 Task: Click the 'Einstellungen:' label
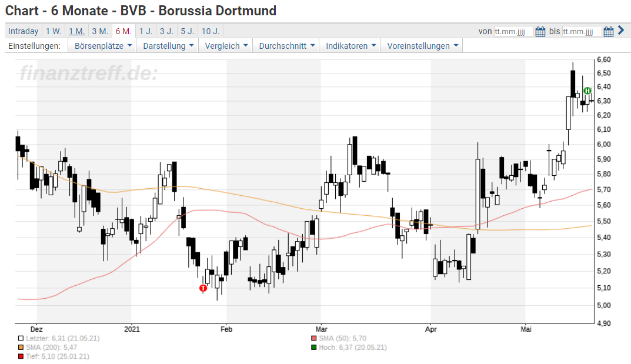[34, 46]
